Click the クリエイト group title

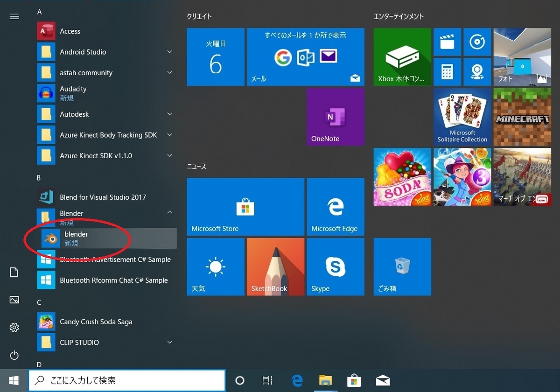pyautogui.click(x=199, y=16)
